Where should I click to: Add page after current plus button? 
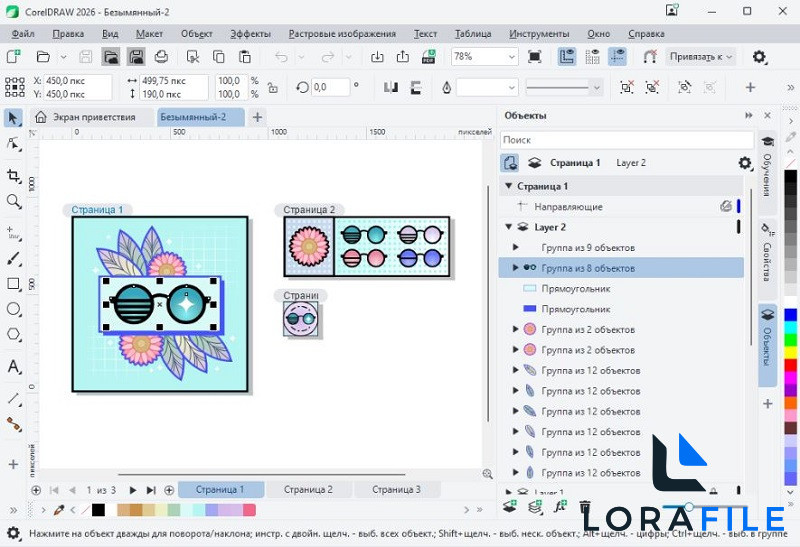[x=169, y=490]
